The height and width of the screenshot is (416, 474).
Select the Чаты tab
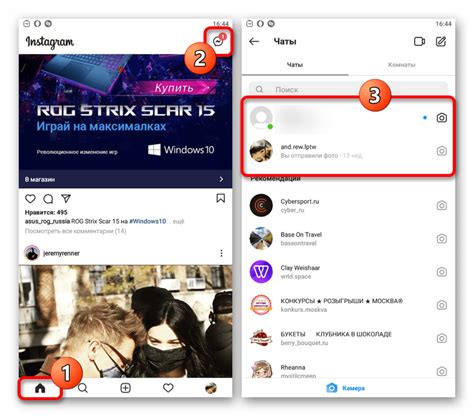click(x=295, y=65)
